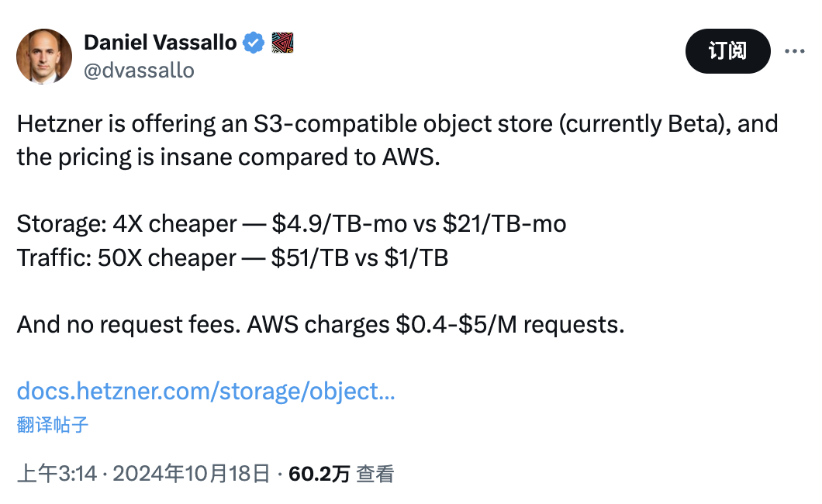Click the "And no request fees" sentence
Viewport: 822px width, 504px height.
click(x=320, y=324)
